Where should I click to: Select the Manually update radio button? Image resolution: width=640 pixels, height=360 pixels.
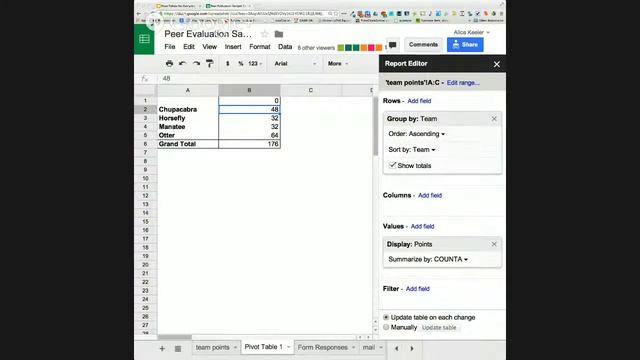[386, 327]
